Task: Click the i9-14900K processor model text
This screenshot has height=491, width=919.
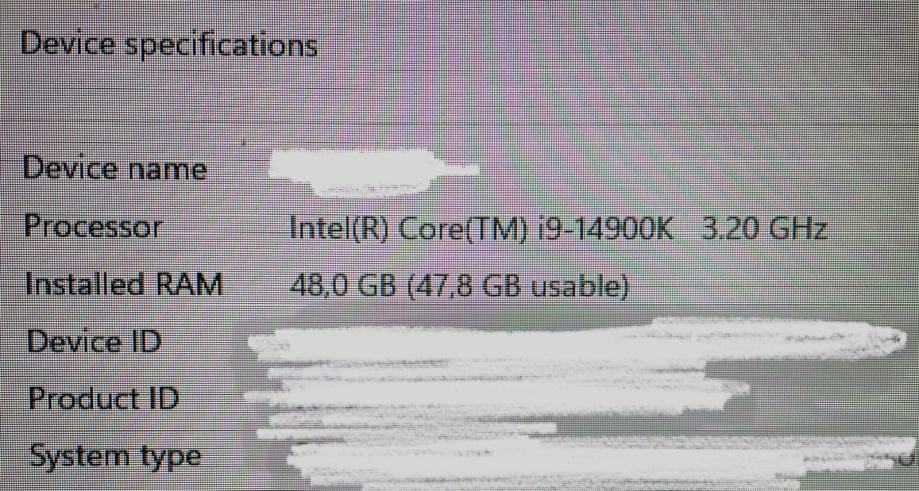Action: point(611,229)
